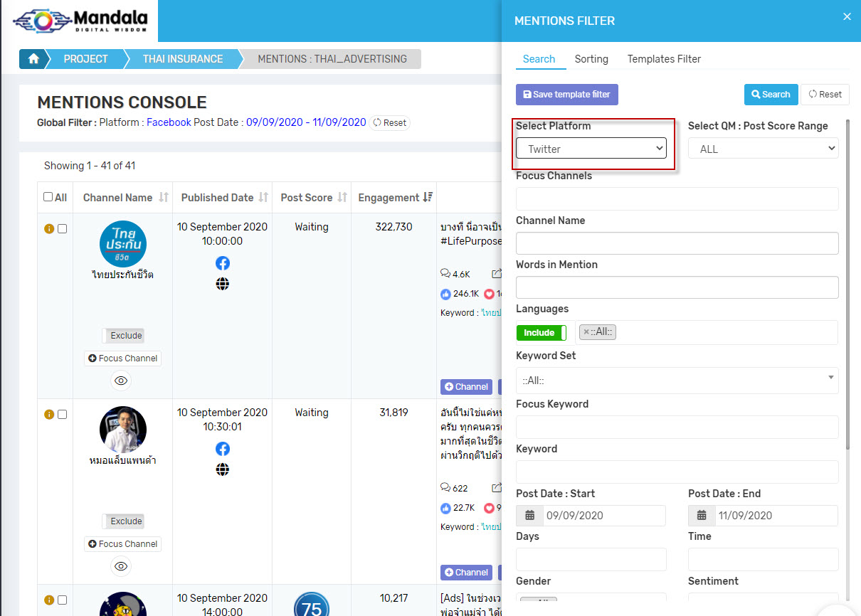
Task: Remove the ::All:: language tag
Action: coord(586,332)
